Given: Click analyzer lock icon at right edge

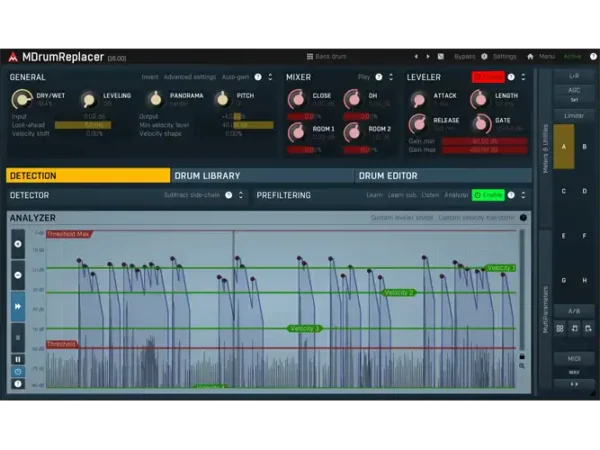Looking at the screenshot, I should click(522, 356).
